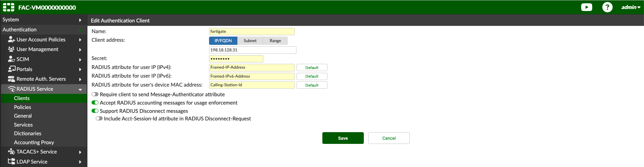The image size is (644, 167).
Task: Click the Portals sidebar icon
Action: [11, 69]
